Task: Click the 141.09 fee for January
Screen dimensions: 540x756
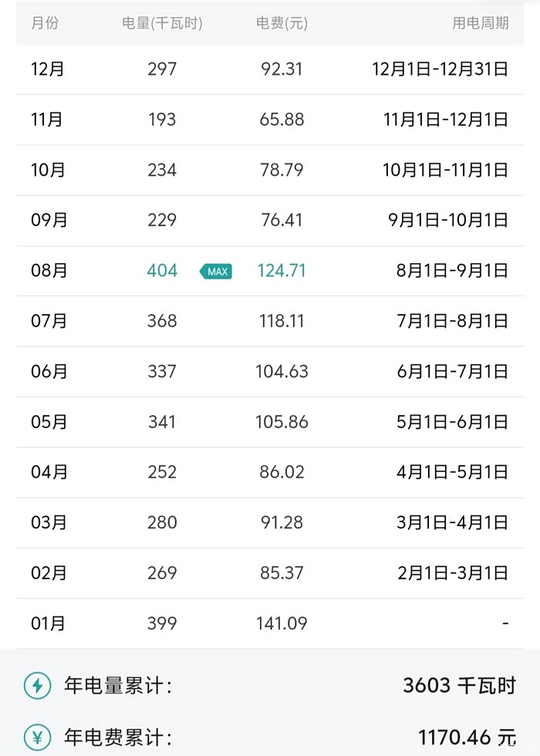Action: (282, 623)
